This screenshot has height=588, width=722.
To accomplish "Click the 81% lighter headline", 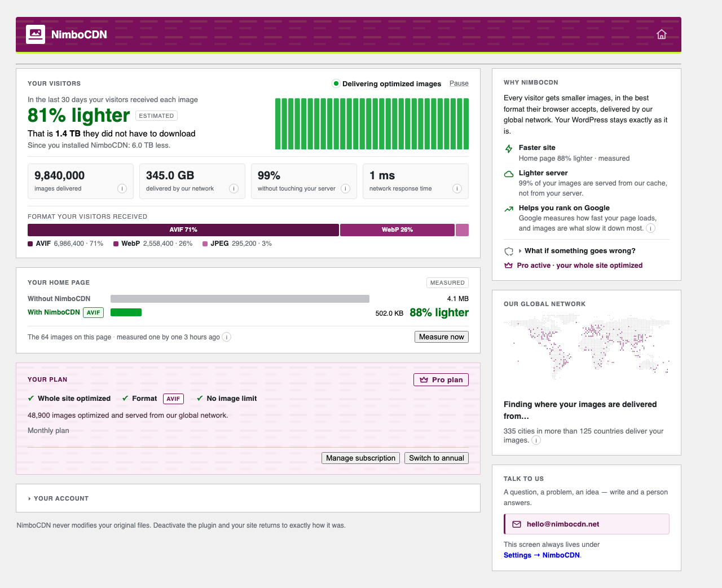I will [79, 116].
